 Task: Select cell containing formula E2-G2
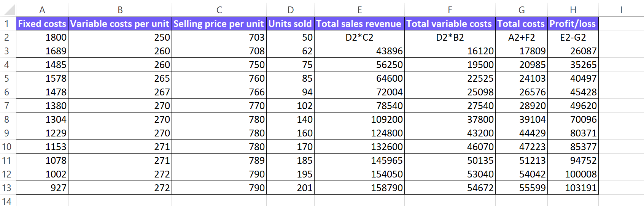tap(573, 37)
